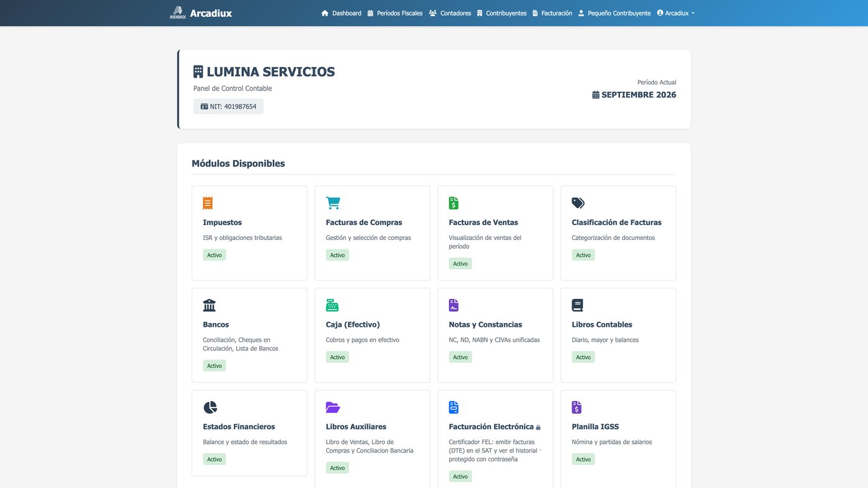Open the Impuestos module title
Viewport: 868px width, 488px height.
click(223, 222)
